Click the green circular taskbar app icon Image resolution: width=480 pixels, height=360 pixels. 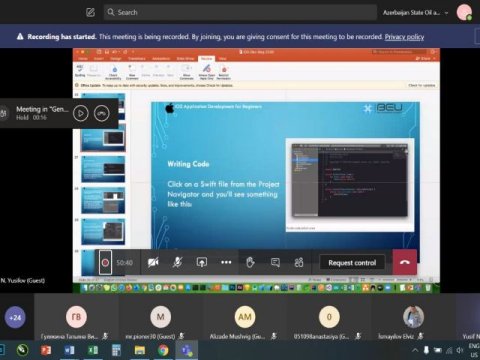pos(22,350)
